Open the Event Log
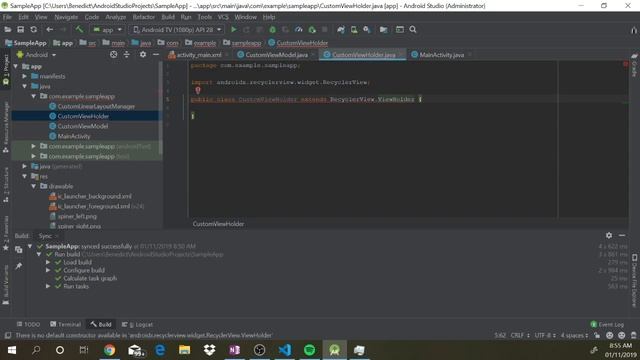The width and height of the screenshot is (640, 360). pos(607,324)
